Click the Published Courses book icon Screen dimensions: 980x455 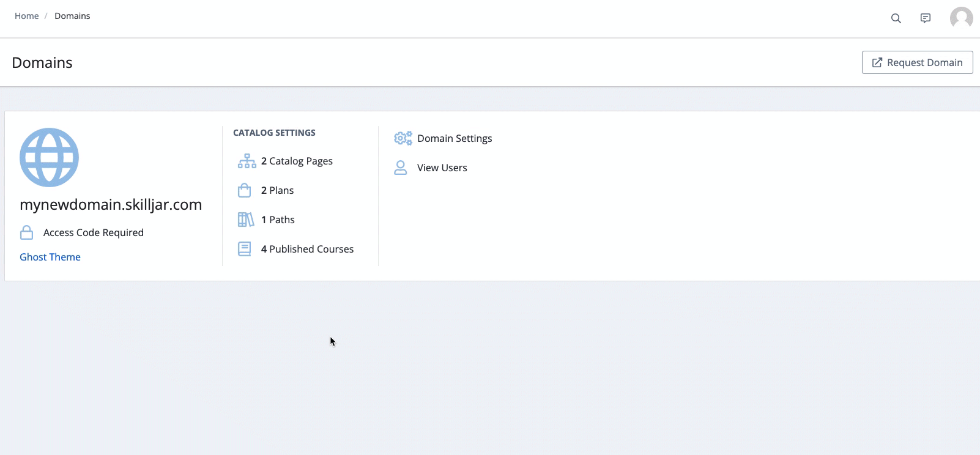pyautogui.click(x=245, y=249)
